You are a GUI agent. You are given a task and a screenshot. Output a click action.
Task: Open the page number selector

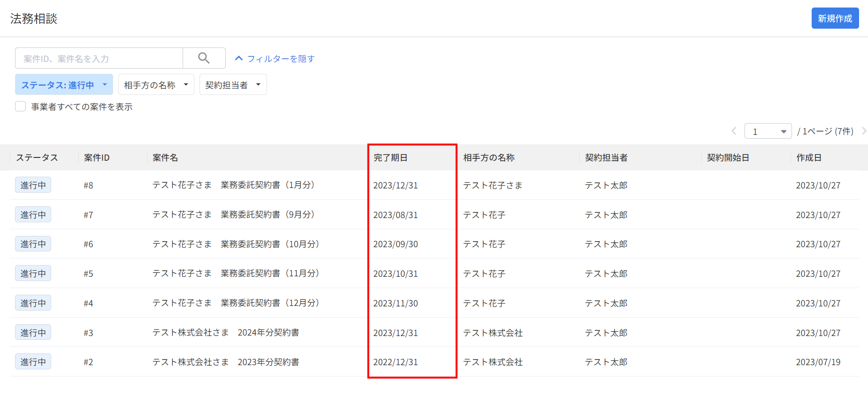coord(768,131)
